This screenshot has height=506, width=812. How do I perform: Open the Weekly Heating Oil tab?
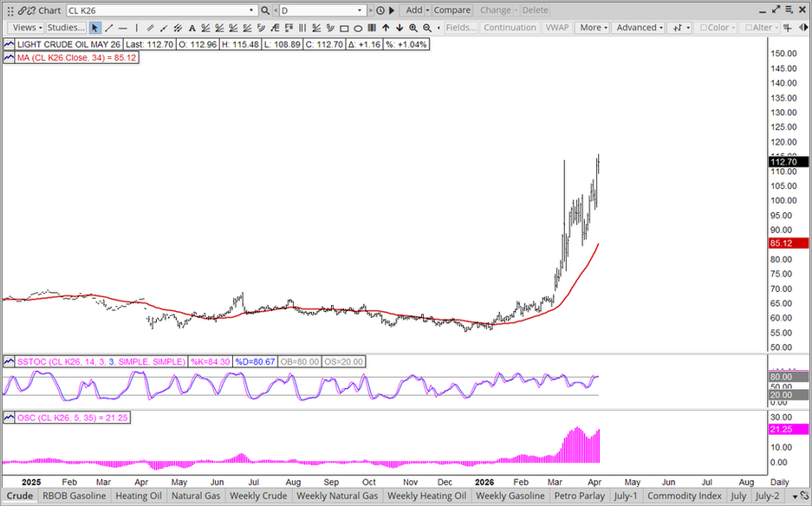tap(426, 496)
